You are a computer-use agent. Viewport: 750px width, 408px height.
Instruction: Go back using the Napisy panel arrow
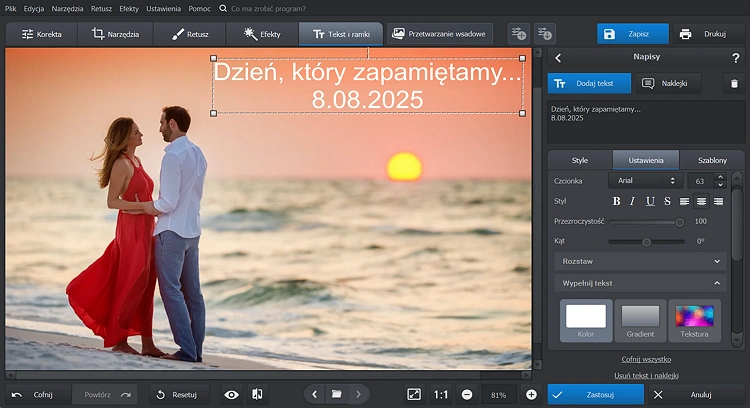tap(558, 58)
